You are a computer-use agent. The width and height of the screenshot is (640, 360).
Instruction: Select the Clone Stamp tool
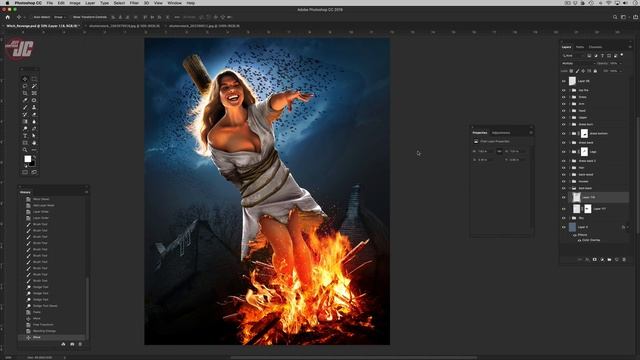click(x=34, y=107)
